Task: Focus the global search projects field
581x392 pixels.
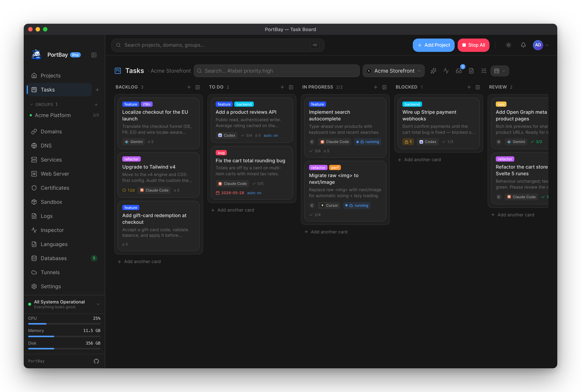Action: tap(218, 45)
